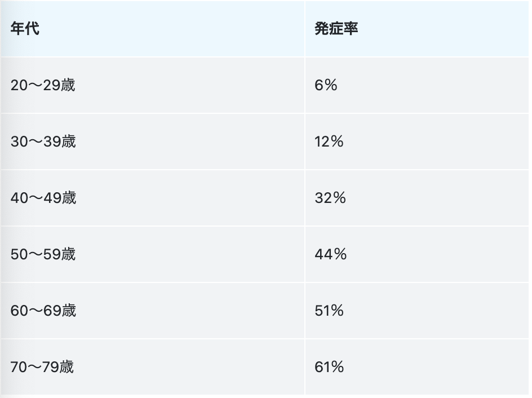Select the 70〜79歳 age cell
The image size is (532, 398).
point(42,367)
